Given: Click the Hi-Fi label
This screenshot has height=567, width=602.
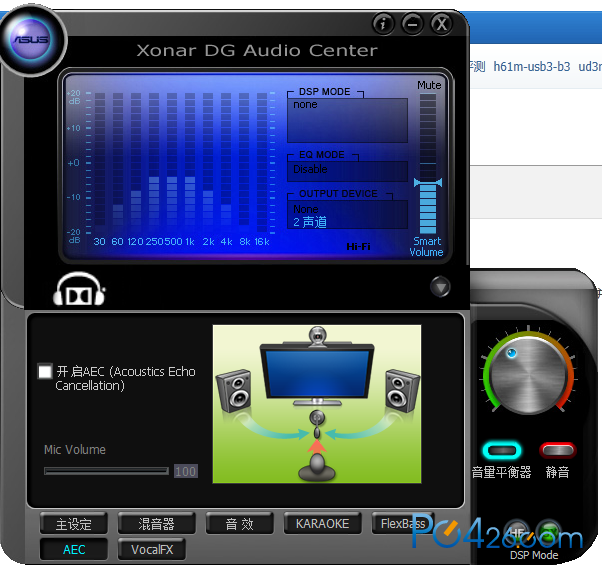Looking at the screenshot, I should coord(358,246).
